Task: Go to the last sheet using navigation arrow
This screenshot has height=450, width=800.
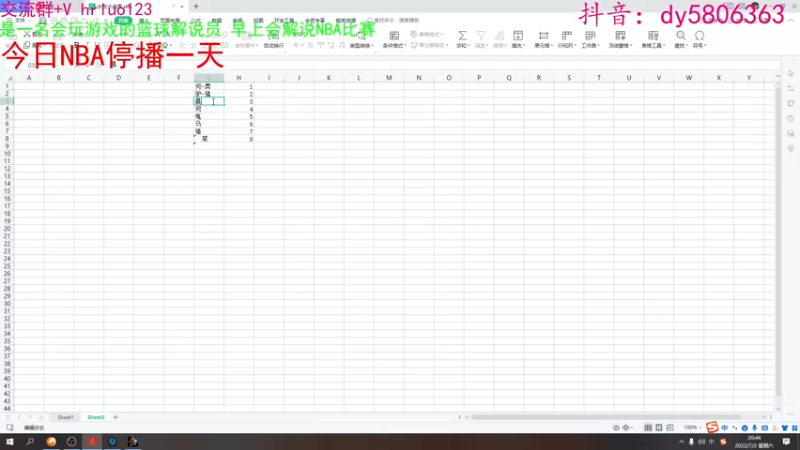Action: 40,417
